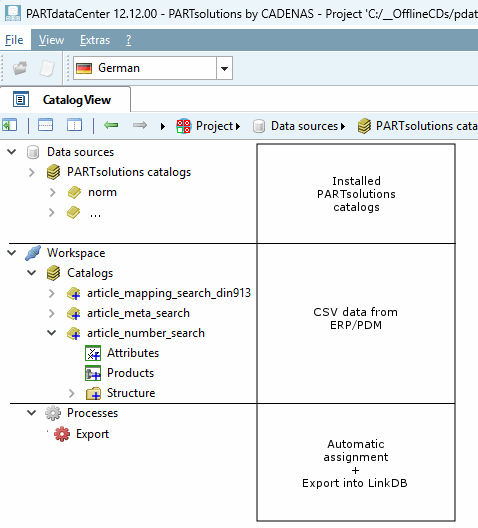Click the Data sources database icon
478x528 pixels.
click(x=33, y=152)
